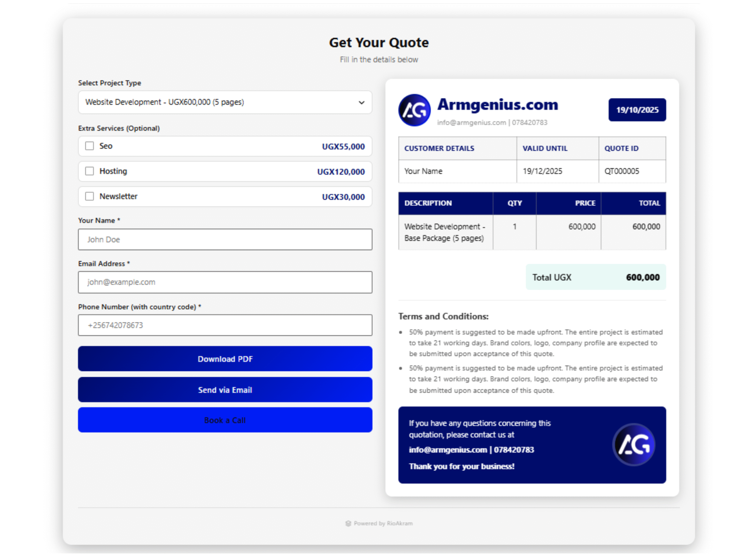The image size is (756, 560).
Task: Click Send via Email button
Action: (225, 390)
